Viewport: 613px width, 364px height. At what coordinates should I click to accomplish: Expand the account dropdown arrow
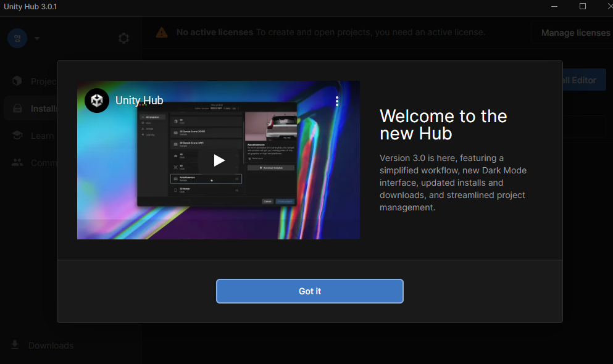pyautogui.click(x=37, y=38)
